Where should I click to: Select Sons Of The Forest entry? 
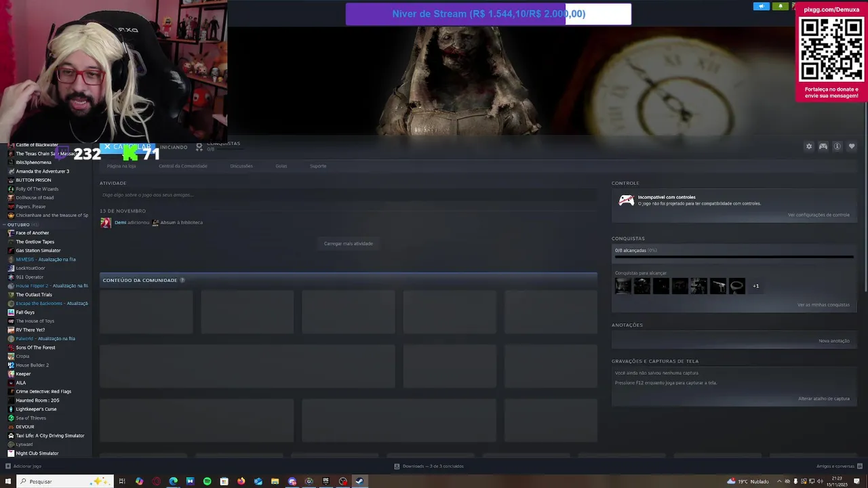35,348
